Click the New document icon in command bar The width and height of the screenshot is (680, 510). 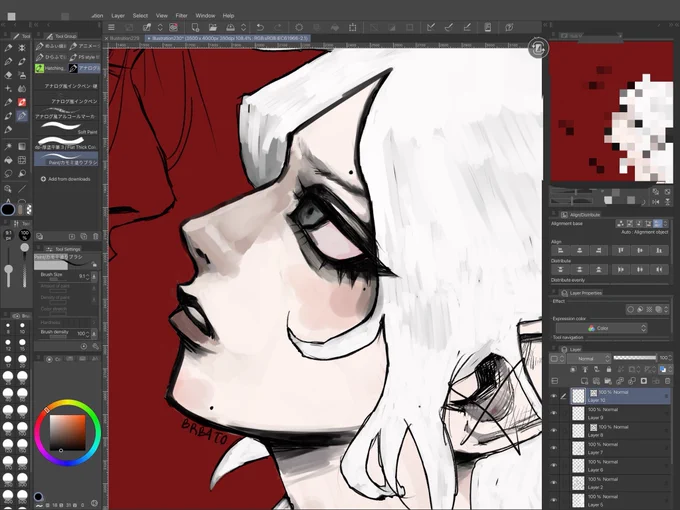195,27
